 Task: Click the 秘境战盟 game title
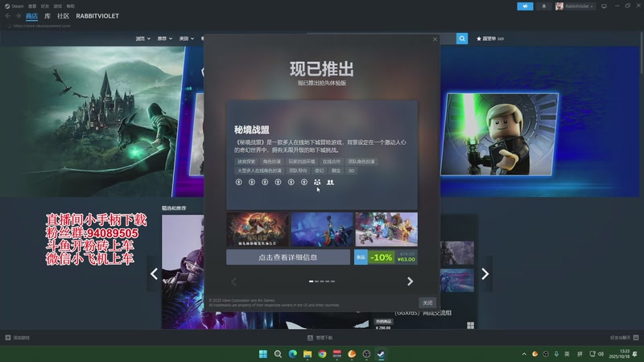[x=252, y=130]
